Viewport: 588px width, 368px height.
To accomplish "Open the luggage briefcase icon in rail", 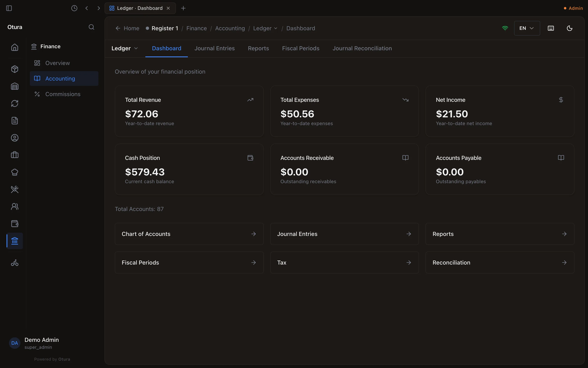I will (x=14, y=155).
